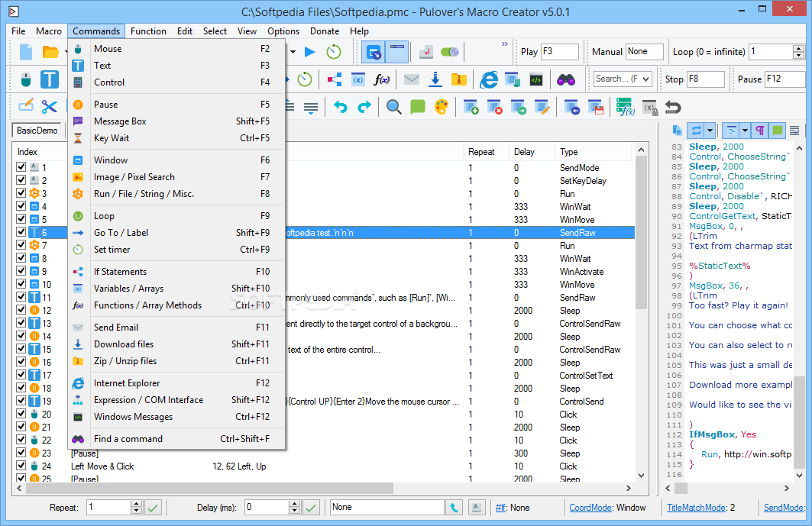812x526 pixels.
Task: Click the scissors Cut toolbar icon
Action: pos(49,107)
